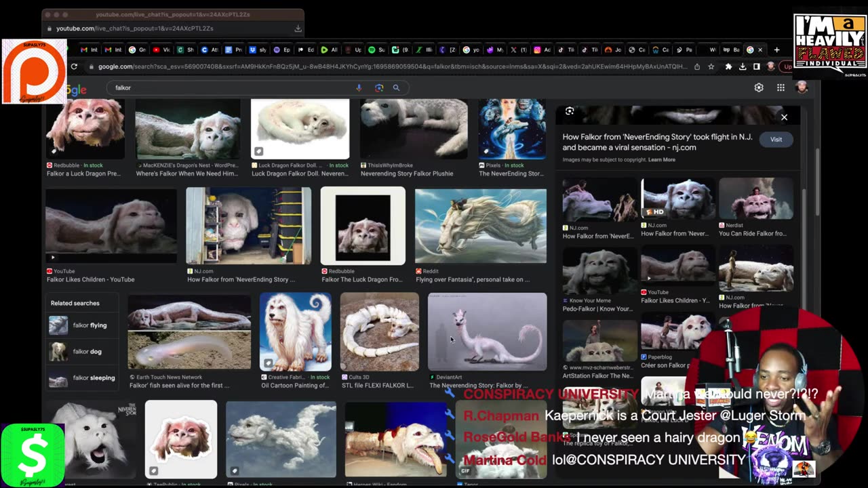
Task: Open the Neverending Story Falkor Plushie image
Action: click(x=414, y=129)
